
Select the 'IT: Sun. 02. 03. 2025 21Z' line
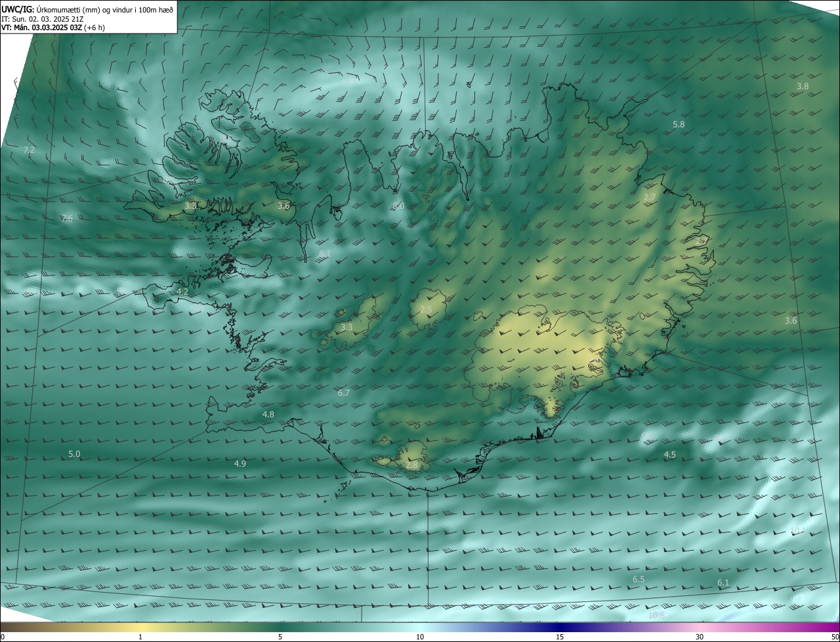tap(41, 18)
